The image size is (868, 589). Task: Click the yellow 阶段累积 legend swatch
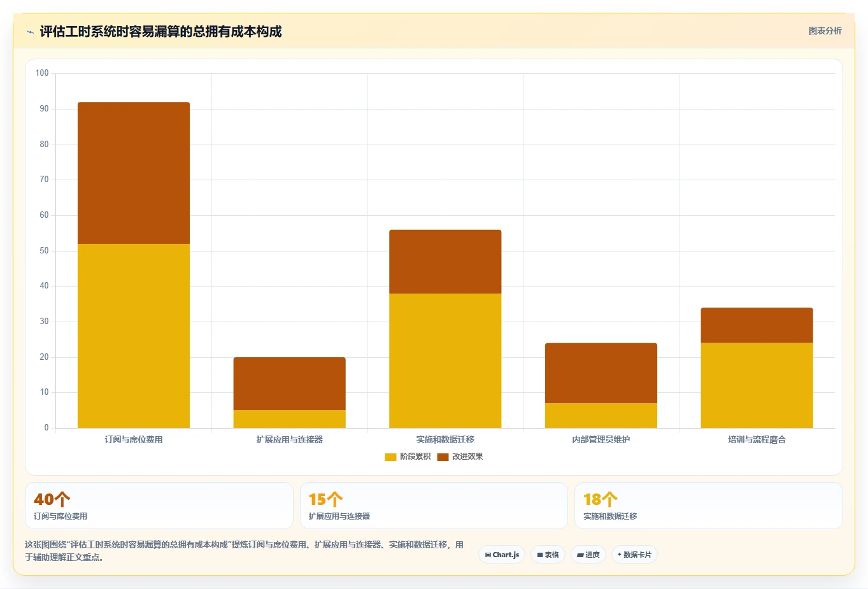[x=390, y=457]
